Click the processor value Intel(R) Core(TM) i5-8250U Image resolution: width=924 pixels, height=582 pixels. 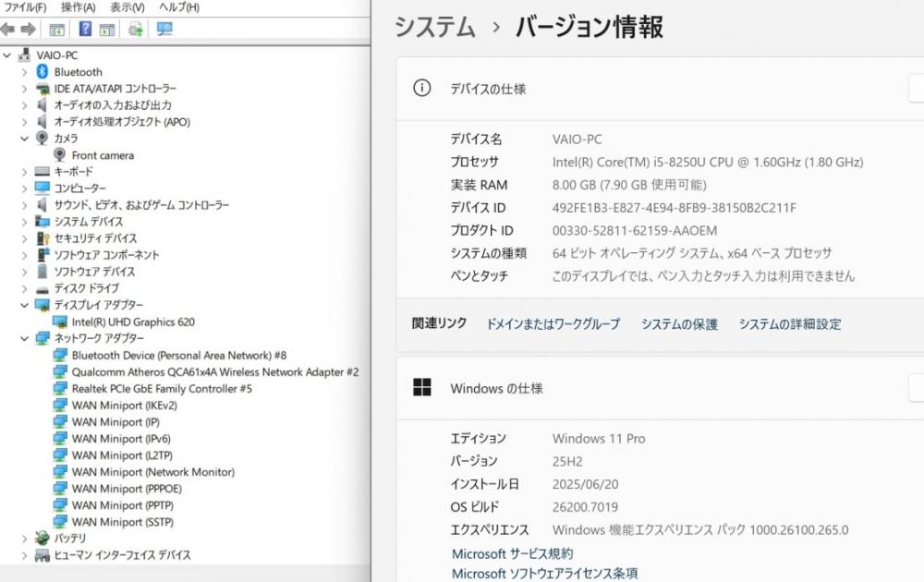(x=708, y=162)
